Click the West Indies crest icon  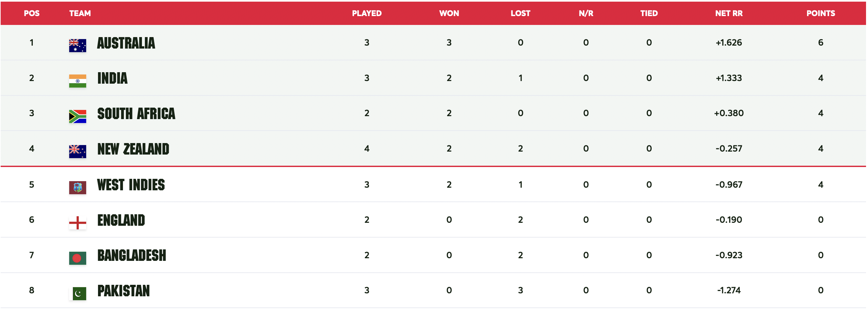(x=77, y=187)
